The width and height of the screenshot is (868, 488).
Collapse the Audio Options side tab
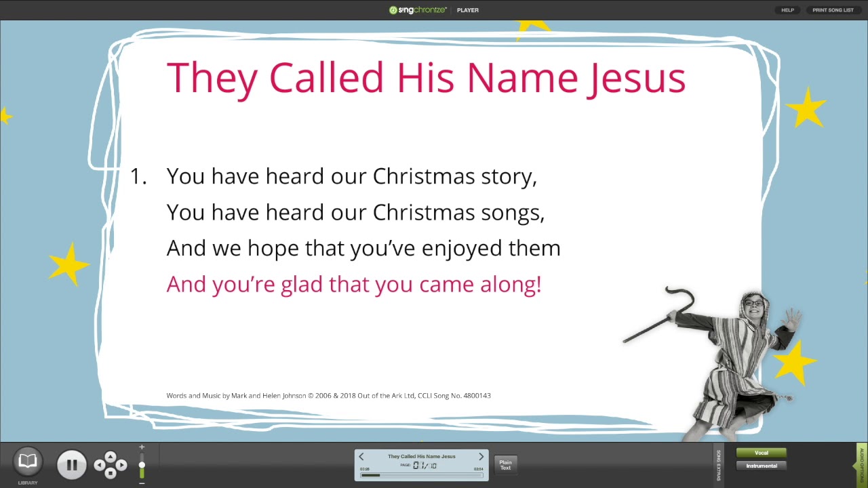click(x=861, y=464)
